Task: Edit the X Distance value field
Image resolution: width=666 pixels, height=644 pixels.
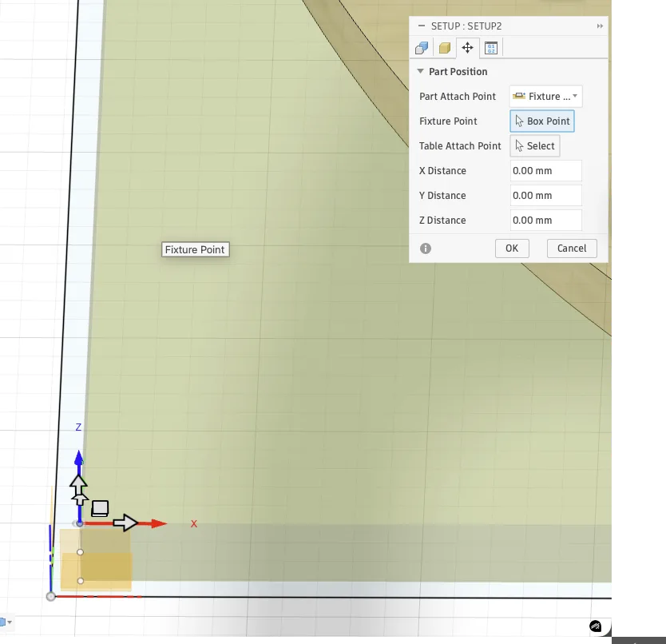Action: [545, 170]
